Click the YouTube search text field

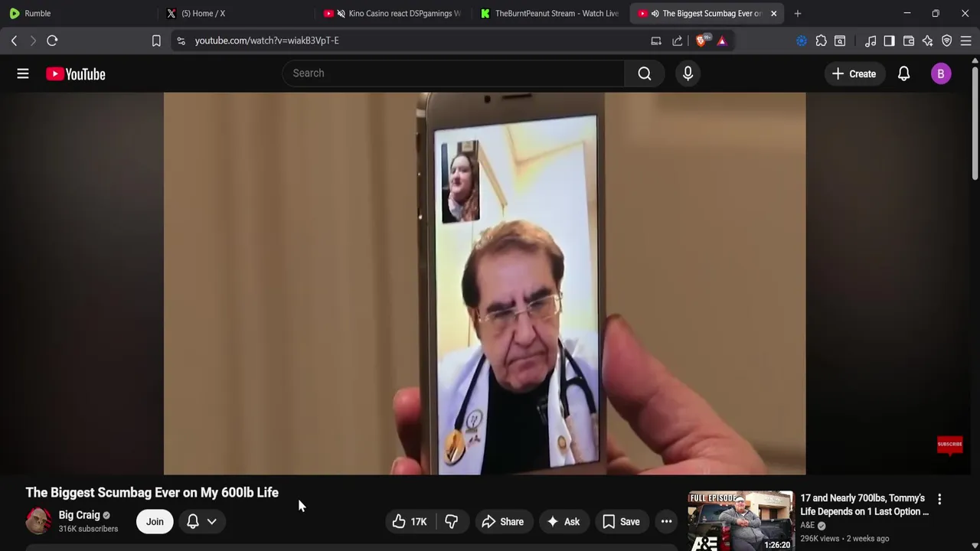coord(454,73)
